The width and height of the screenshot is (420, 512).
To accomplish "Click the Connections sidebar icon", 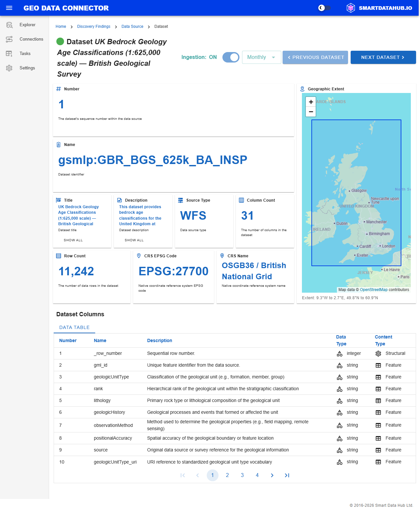I will click(x=9, y=39).
